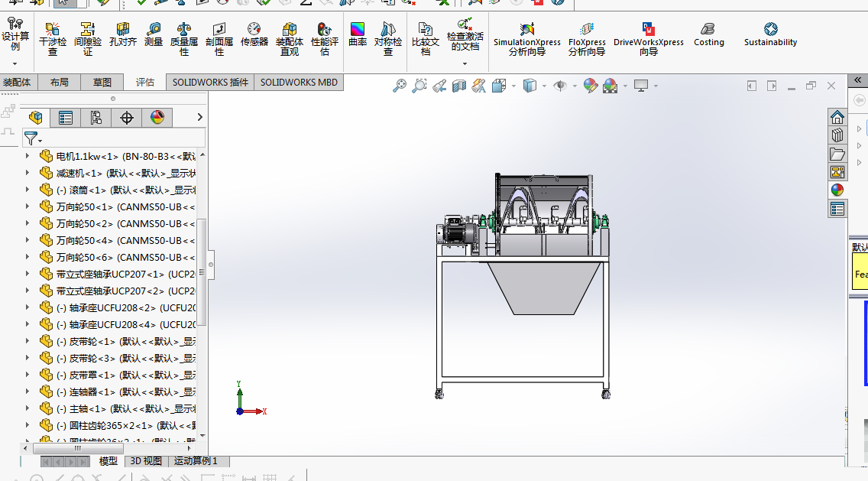Launch FloXpress analysis wizard

[587, 38]
